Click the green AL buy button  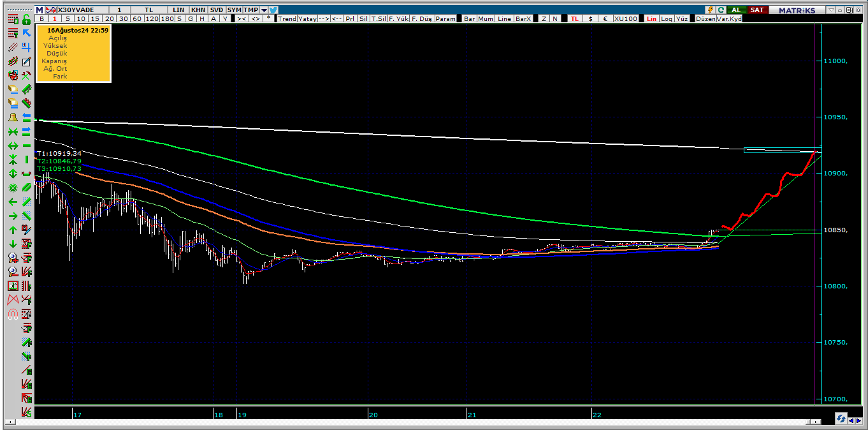pos(737,10)
